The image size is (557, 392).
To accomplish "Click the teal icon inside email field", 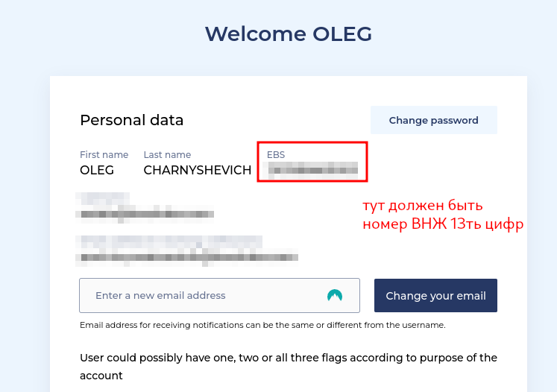I will coord(335,295).
